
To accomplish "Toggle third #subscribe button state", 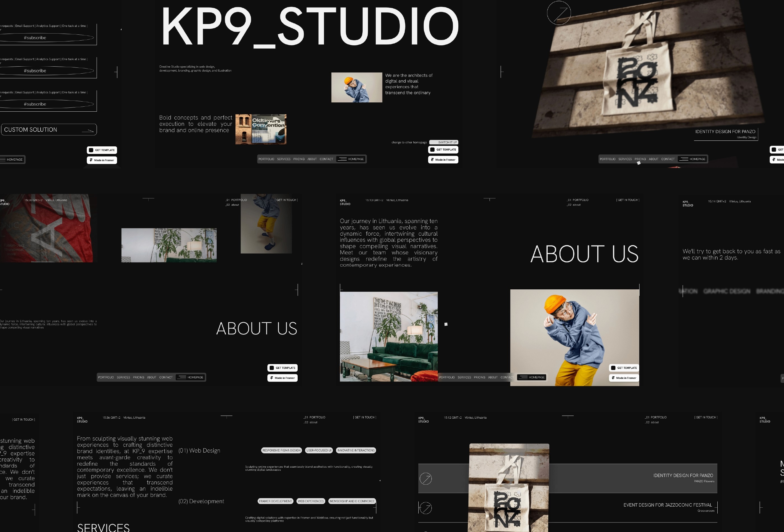I will (34, 104).
